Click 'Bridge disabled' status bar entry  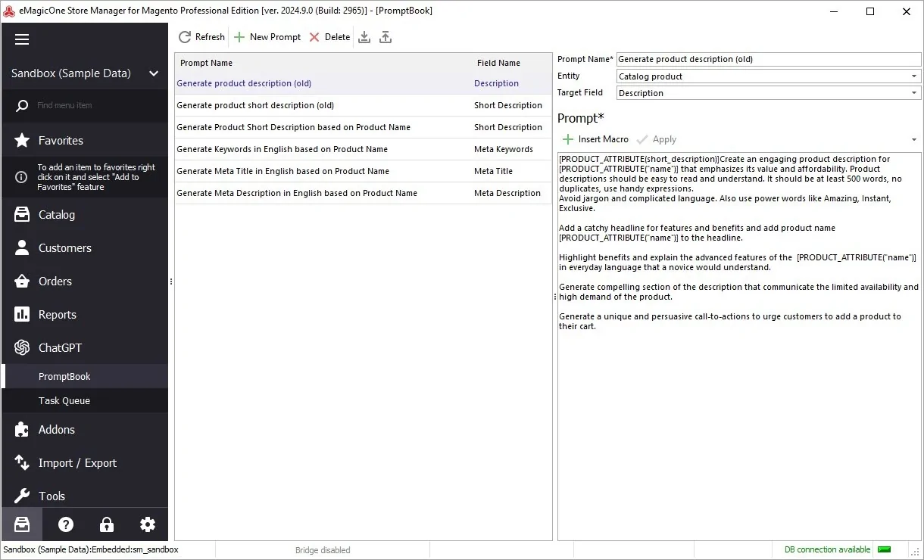pyautogui.click(x=323, y=550)
